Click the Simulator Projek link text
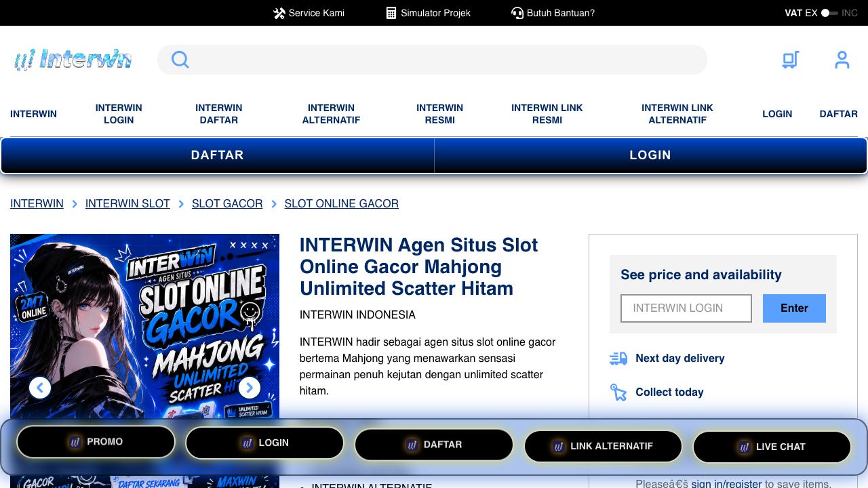Image resolution: width=868 pixels, height=488 pixels. (435, 13)
